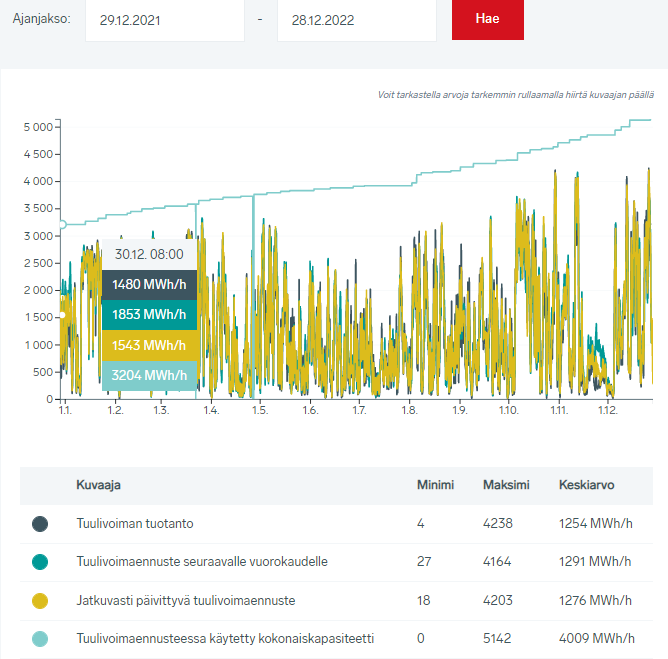Click the light turquoise kokonaiskapasiteetti legend circle
The width and height of the screenshot is (668, 659).
(40, 638)
